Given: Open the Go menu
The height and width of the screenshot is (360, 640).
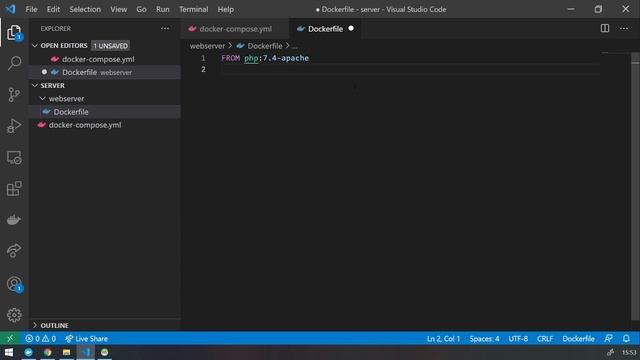Looking at the screenshot, I should [141, 9].
